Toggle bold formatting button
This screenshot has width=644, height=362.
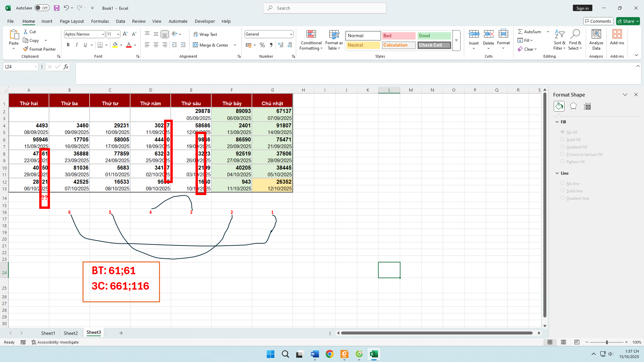click(x=68, y=45)
